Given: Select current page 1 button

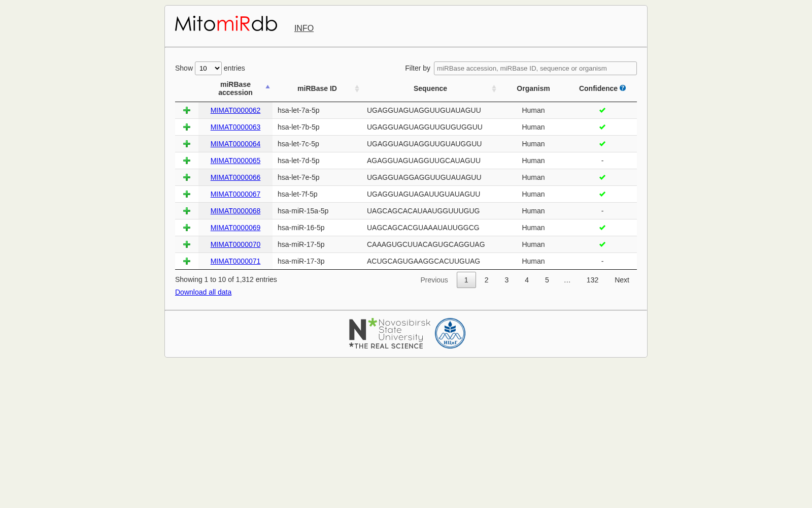Looking at the screenshot, I should (x=466, y=280).
